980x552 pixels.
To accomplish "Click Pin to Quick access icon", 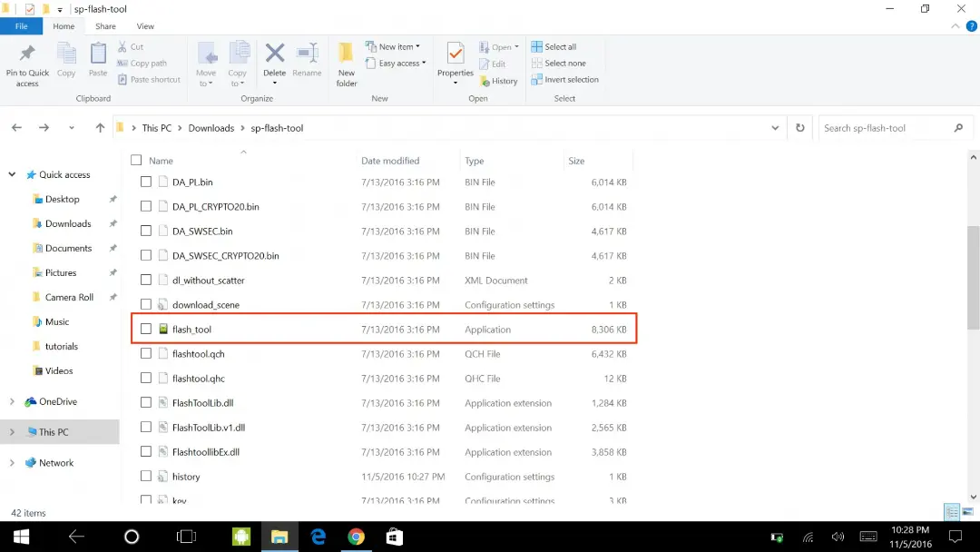I will (27, 54).
